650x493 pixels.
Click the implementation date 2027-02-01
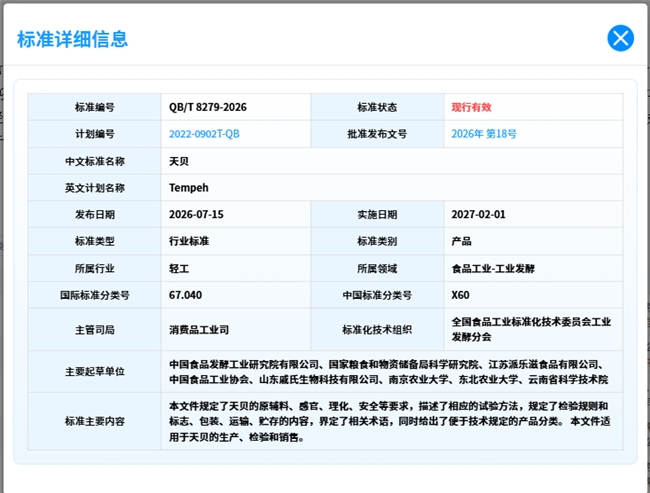[x=478, y=214]
